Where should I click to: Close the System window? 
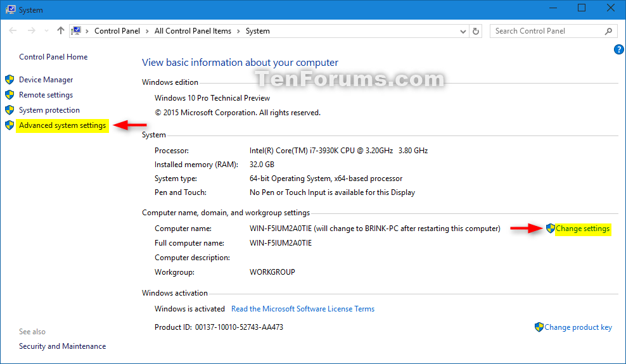[611, 8]
